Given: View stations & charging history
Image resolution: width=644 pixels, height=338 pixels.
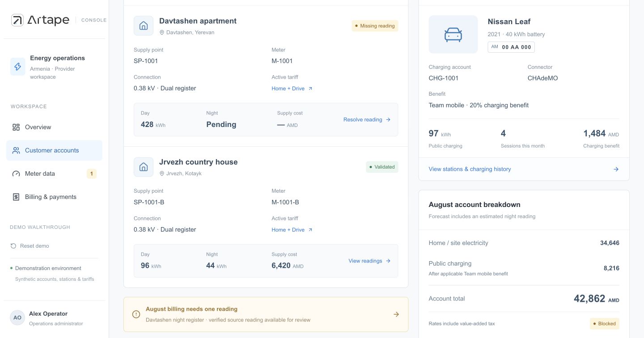Looking at the screenshot, I should tap(524, 169).
